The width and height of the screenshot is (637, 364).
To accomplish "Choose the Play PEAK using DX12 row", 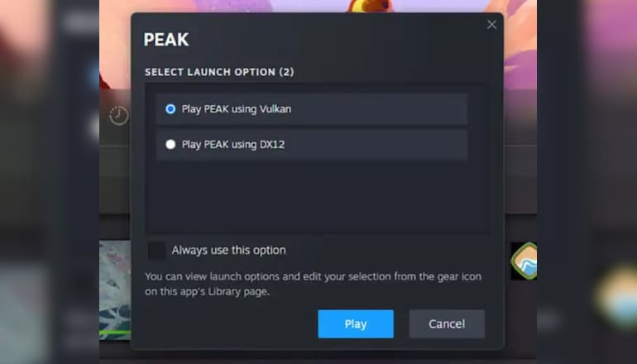I will (312, 144).
